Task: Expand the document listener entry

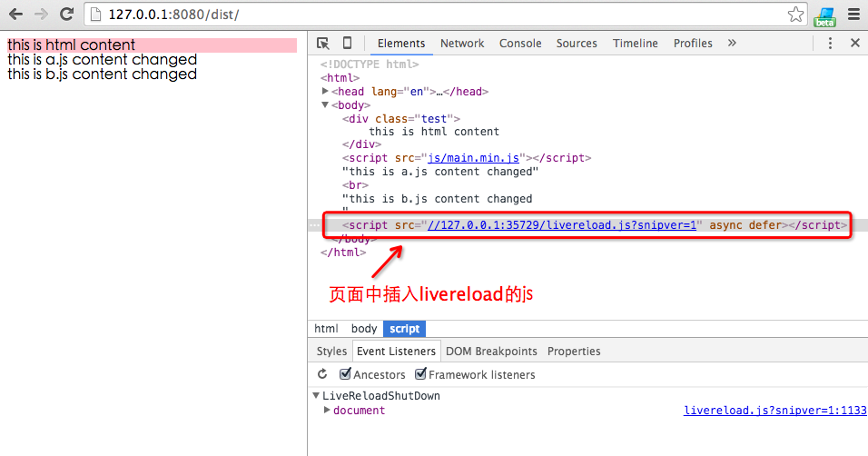Action: coord(327,410)
